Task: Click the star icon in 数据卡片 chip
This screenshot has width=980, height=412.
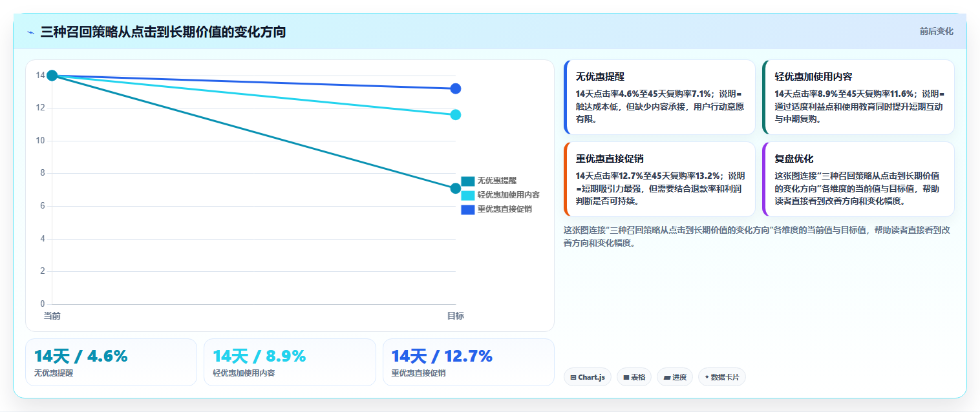Action: tap(707, 377)
